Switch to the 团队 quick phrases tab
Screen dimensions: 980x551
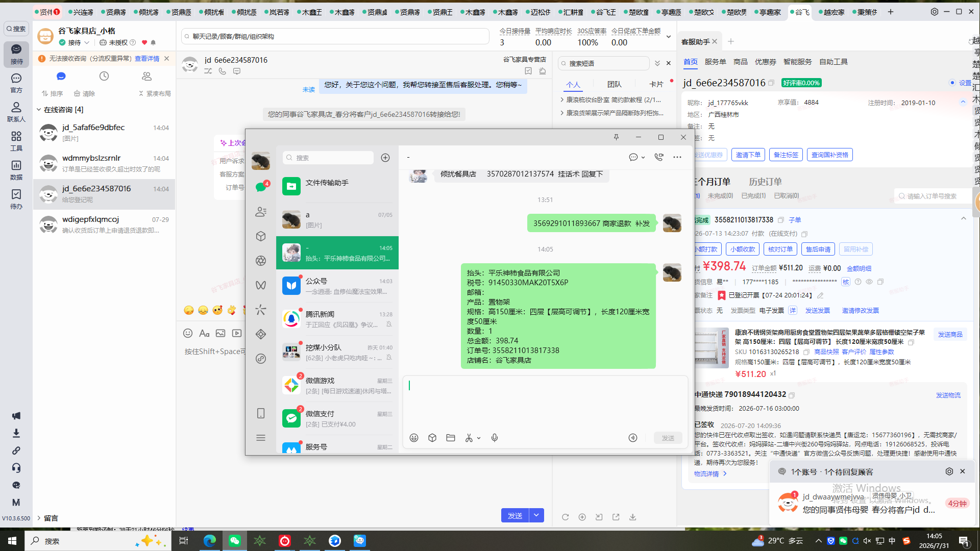click(614, 84)
